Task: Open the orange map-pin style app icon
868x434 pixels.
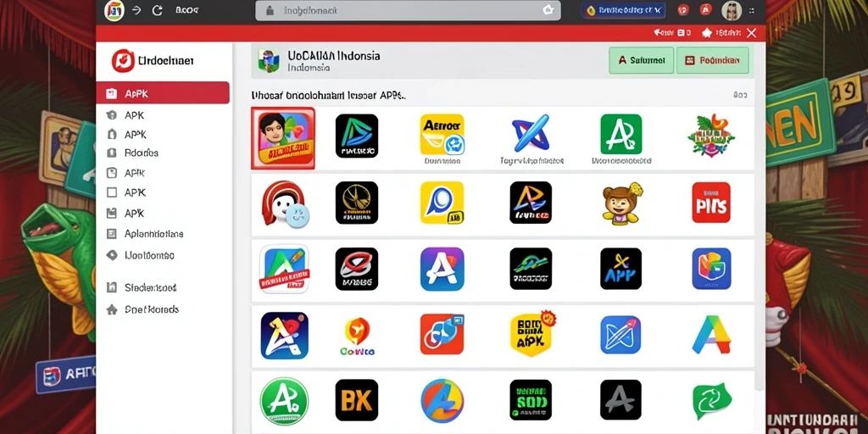Action: 357,336
